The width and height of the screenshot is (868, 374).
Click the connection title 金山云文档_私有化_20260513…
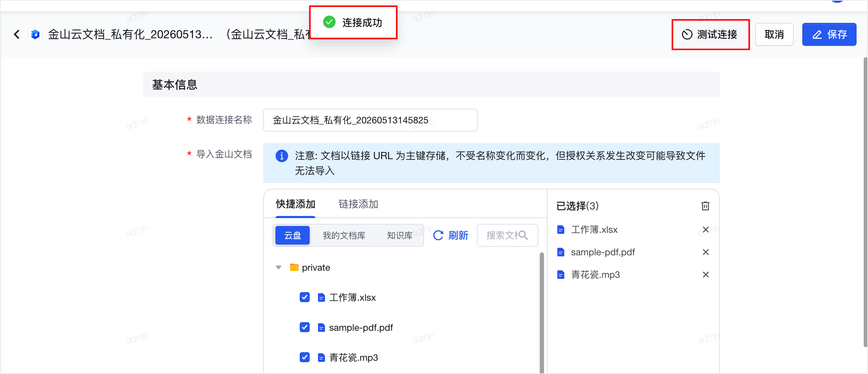(130, 34)
